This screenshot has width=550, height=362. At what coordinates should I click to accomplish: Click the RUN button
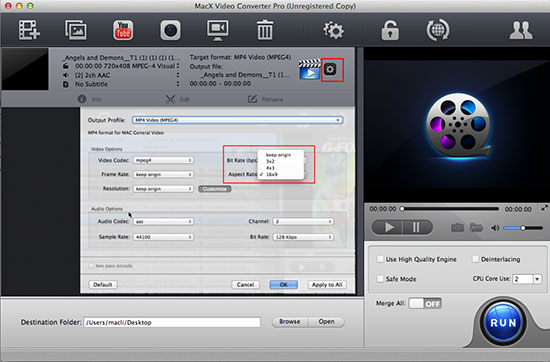[x=503, y=322]
